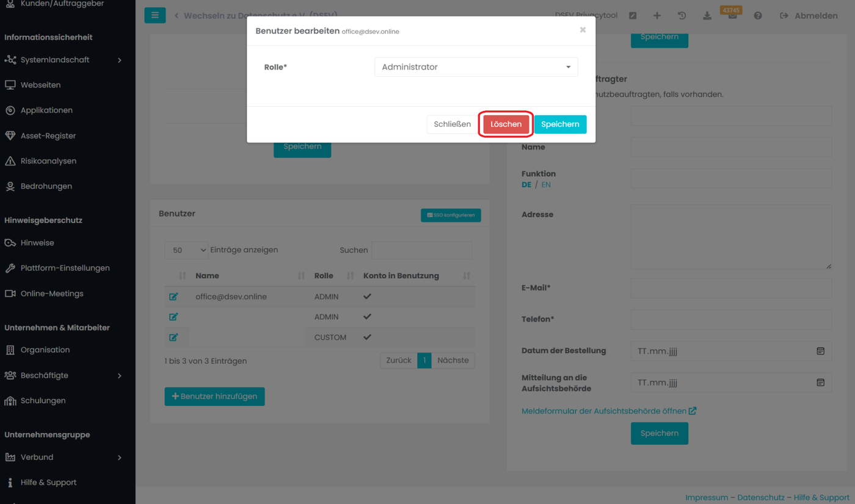Expand the Beschäftigte submenu
The width and height of the screenshot is (855, 504).
120,375
